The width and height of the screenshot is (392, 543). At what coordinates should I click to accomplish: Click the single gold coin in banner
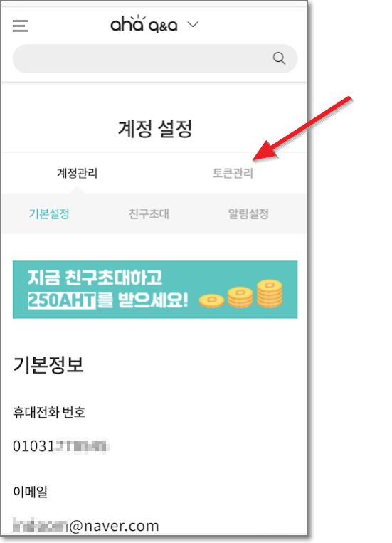(211, 300)
